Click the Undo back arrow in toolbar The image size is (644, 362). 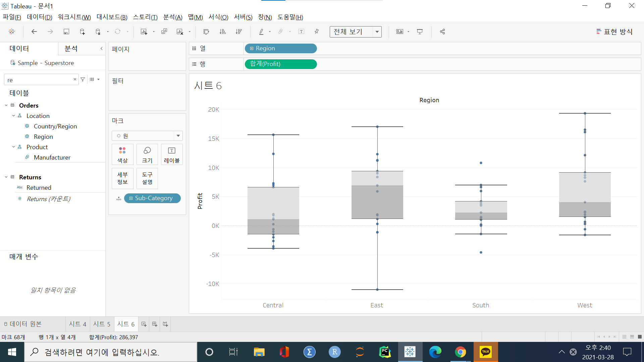(x=34, y=32)
